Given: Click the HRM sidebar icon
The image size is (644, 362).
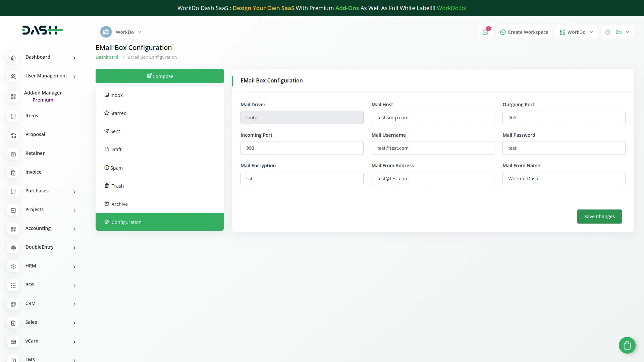Looking at the screenshot, I should pyautogui.click(x=13, y=266).
